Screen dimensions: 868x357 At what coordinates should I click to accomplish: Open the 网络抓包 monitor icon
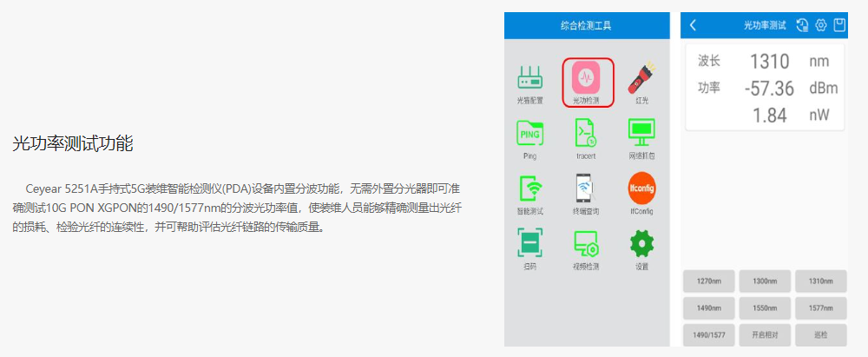(x=641, y=134)
